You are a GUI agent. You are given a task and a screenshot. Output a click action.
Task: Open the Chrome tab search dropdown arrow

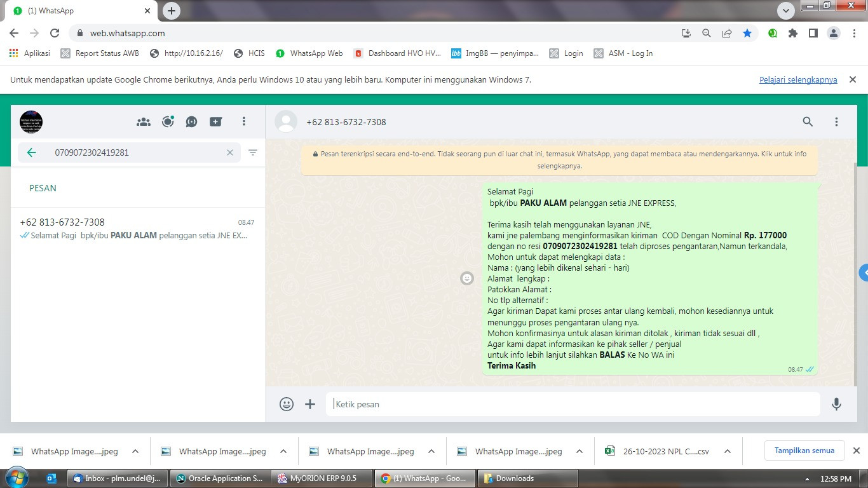click(x=786, y=11)
